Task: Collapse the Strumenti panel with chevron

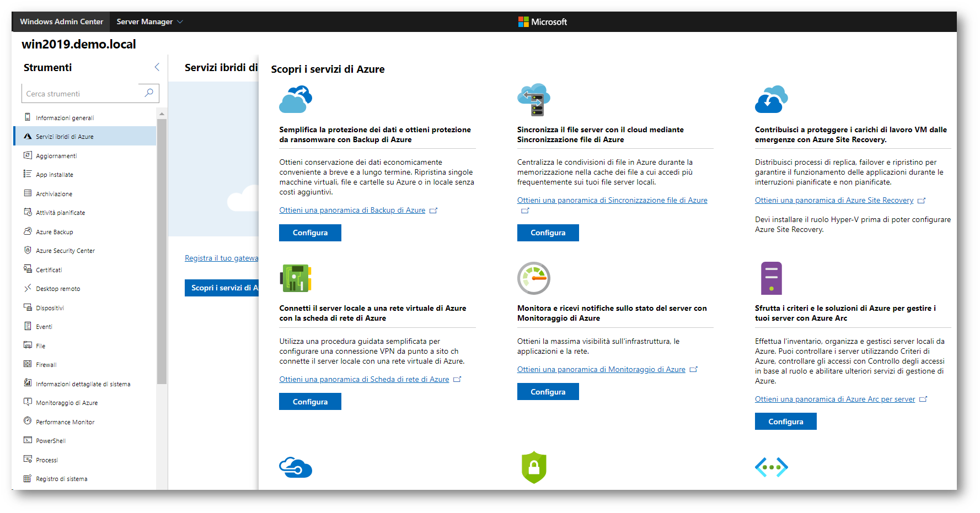Action: point(157,67)
